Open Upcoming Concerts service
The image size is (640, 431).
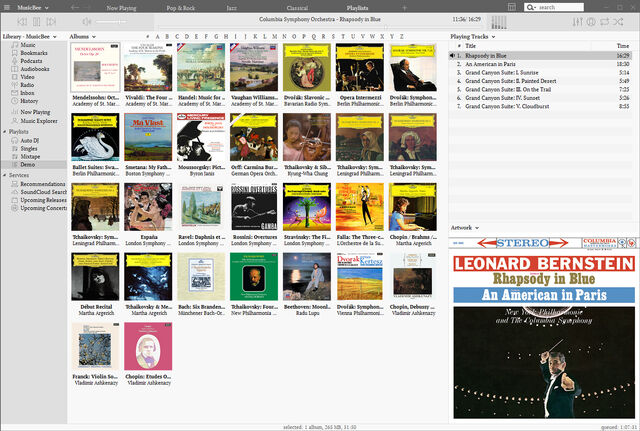click(43, 208)
